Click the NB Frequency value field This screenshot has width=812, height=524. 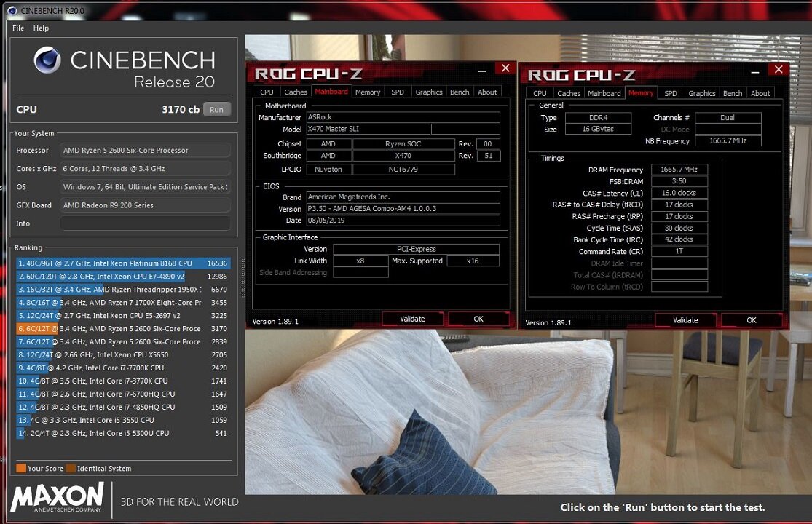(x=728, y=140)
